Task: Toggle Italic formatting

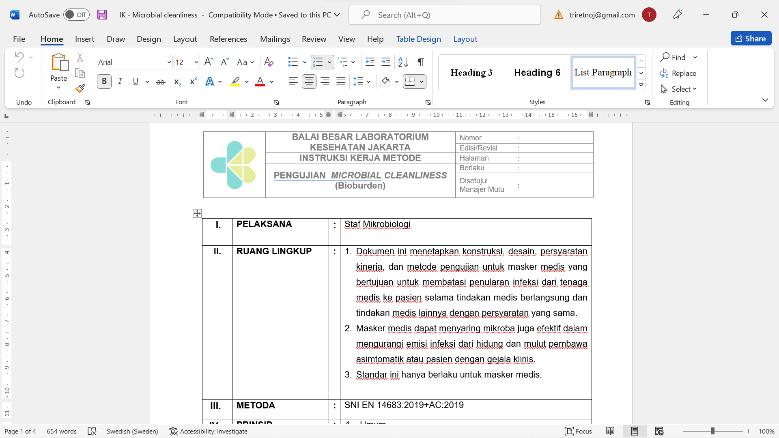Action: pyautogui.click(x=120, y=81)
